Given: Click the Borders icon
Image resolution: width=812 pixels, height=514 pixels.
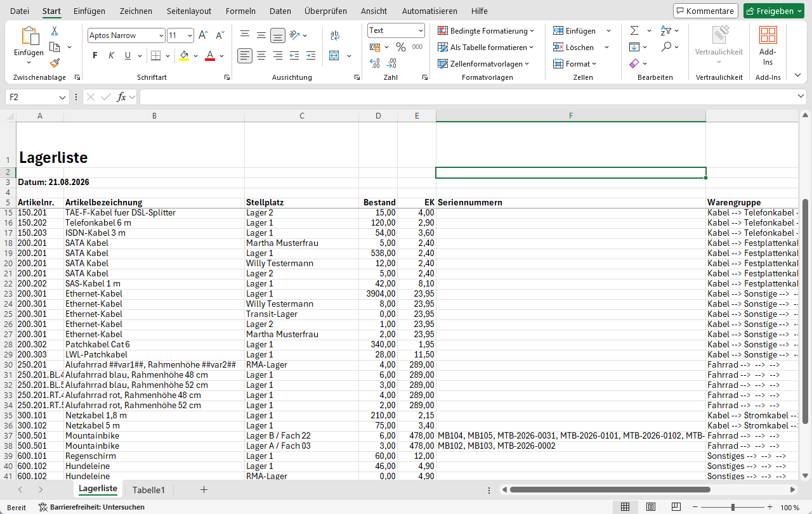Looking at the screenshot, I should (156, 56).
